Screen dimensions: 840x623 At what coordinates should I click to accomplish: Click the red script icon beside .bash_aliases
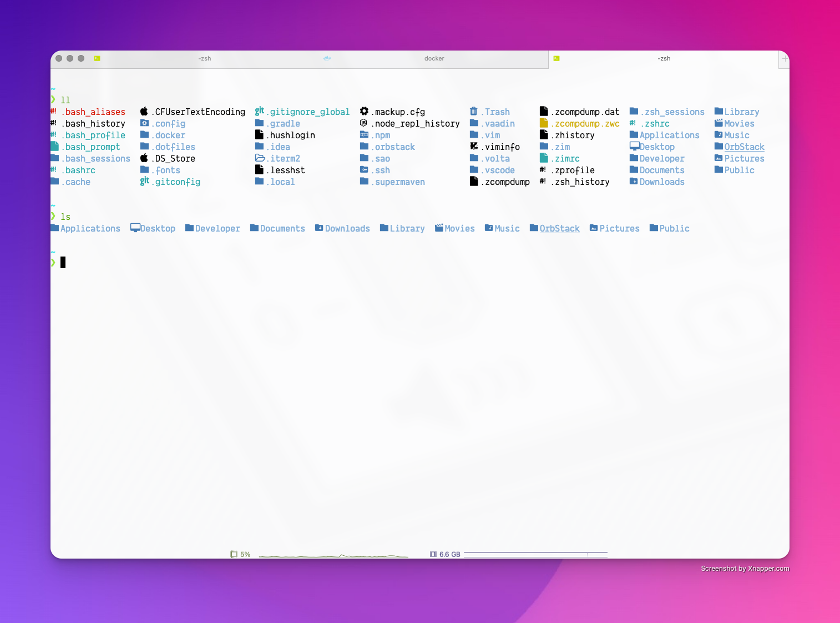[x=54, y=111]
